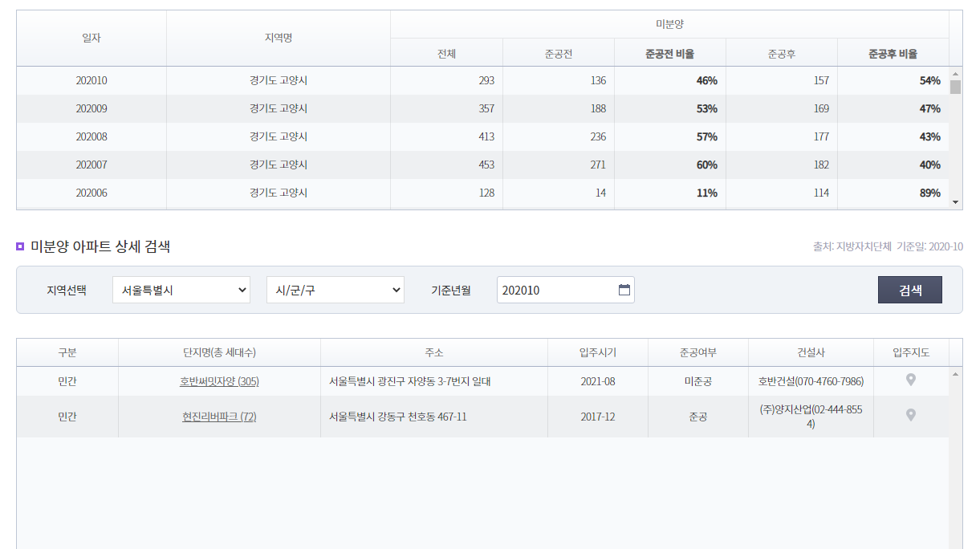The height and width of the screenshot is (549, 980).
Task: Select the 202007 date cell
Action: (91, 165)
